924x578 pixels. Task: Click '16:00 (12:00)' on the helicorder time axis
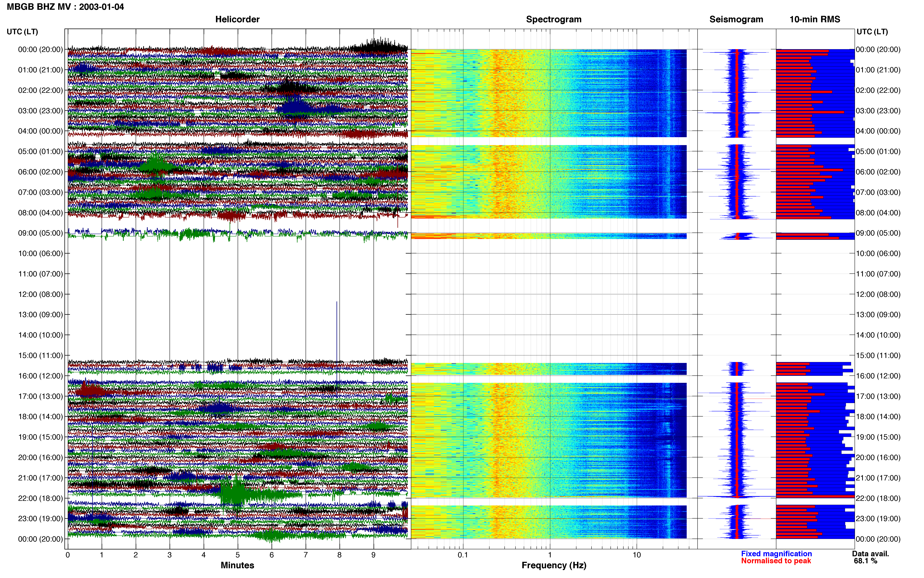pyautogui.click(x=41, y=376)
